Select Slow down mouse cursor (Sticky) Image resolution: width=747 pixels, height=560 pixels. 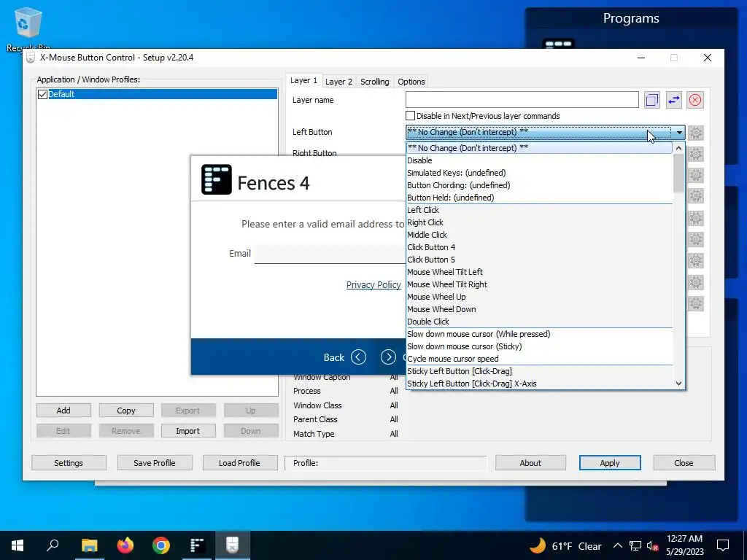[x=539, y=346]
